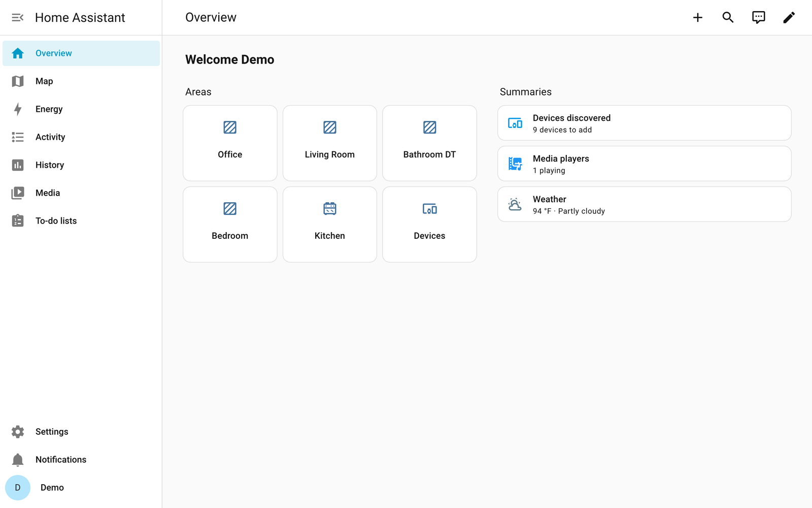Click the Energy lightning bolt icon
812x508 pixels.
coord(18,109)
